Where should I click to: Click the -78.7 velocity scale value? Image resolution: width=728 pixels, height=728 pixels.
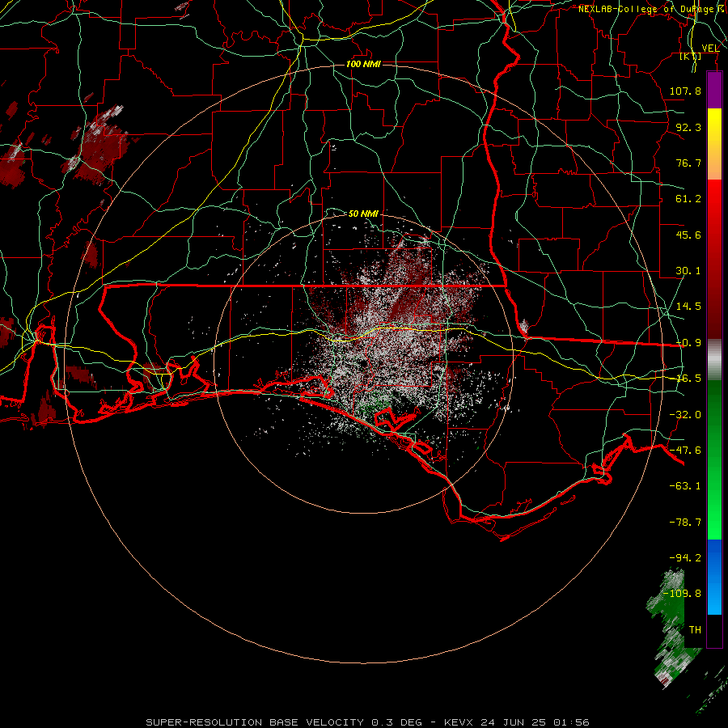(685, 523)
